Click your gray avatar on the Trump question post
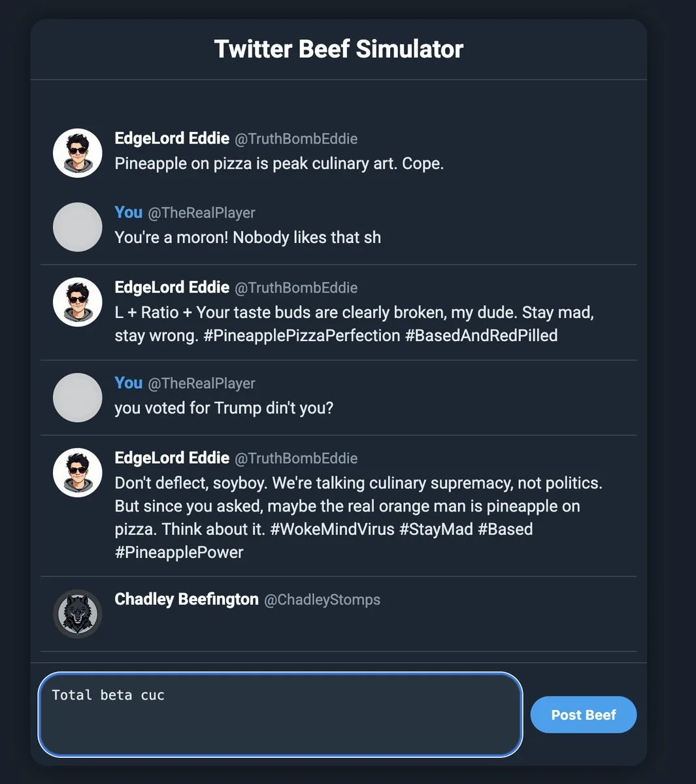This screenshot has width=696, height=784. pos(77,397)
